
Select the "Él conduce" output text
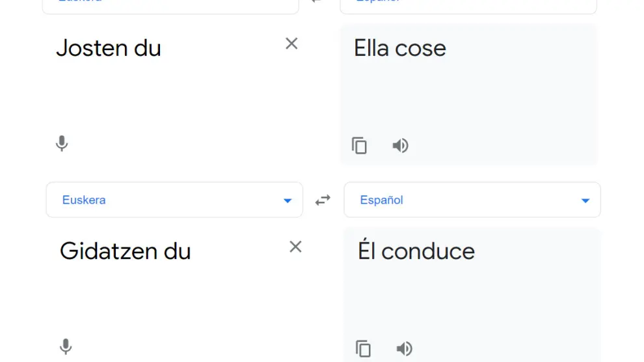point(416,251)
